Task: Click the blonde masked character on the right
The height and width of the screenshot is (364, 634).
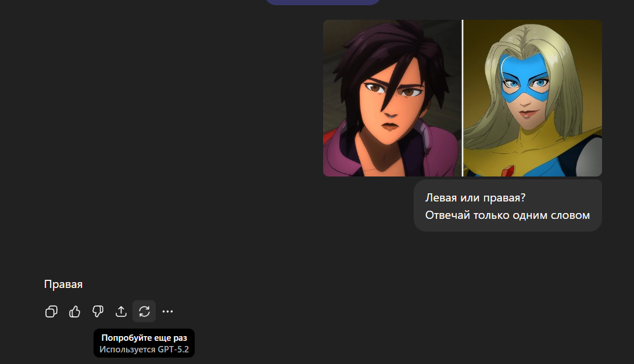Action: (532, 98)
